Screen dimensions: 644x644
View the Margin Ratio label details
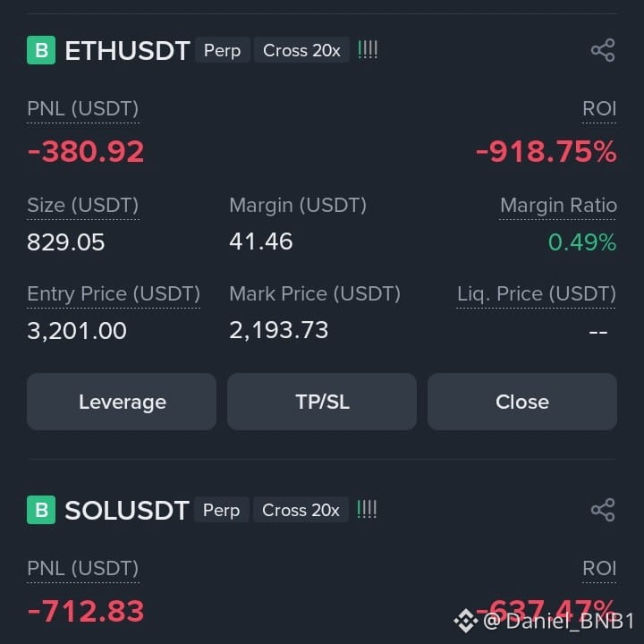point(558,205)
